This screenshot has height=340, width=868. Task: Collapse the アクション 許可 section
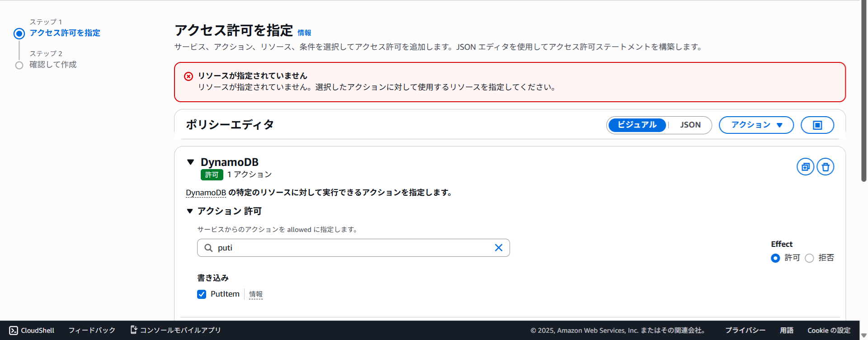[x=190, y=211]
